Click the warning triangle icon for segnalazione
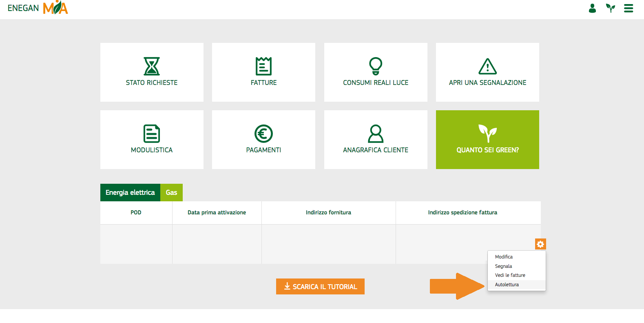644x323 pixels. click(x=487, y=66)
